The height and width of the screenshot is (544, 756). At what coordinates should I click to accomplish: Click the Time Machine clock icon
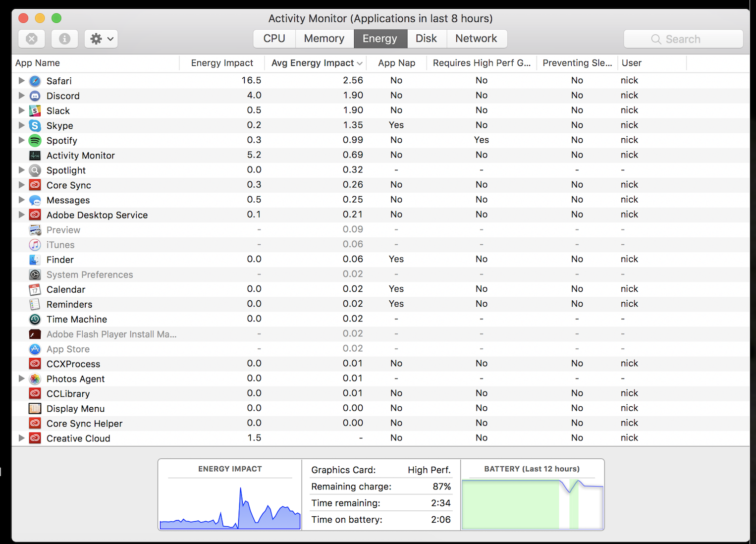coord(35,319)
